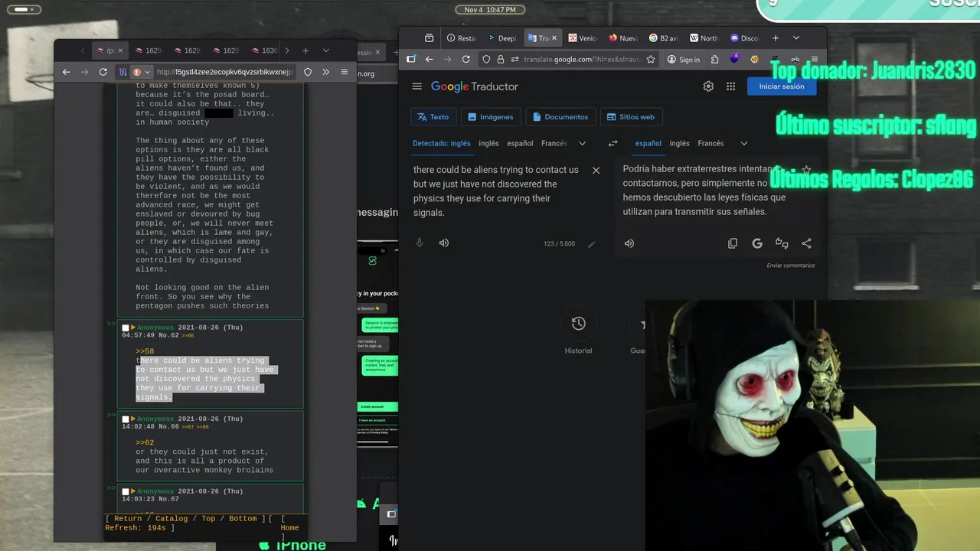
Task: Open the Catalog link in the footer
Action: [x=171, y=519]
